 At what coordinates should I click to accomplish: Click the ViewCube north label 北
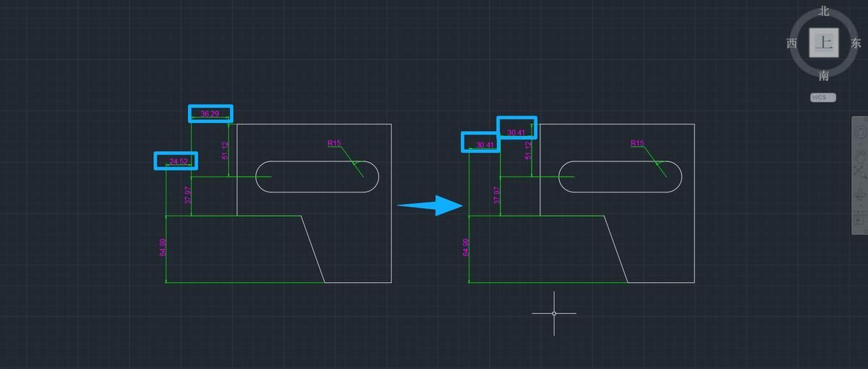(823, 11)
